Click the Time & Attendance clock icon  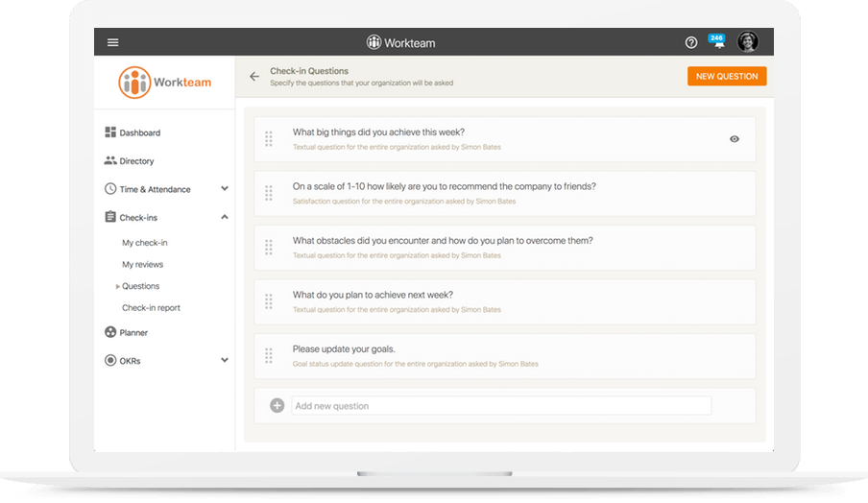110,189
